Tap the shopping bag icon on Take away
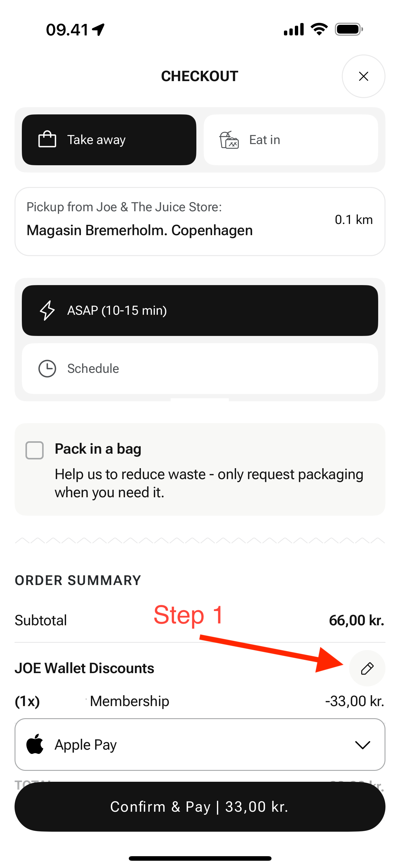The image size is (400, 868). point(47,140)
